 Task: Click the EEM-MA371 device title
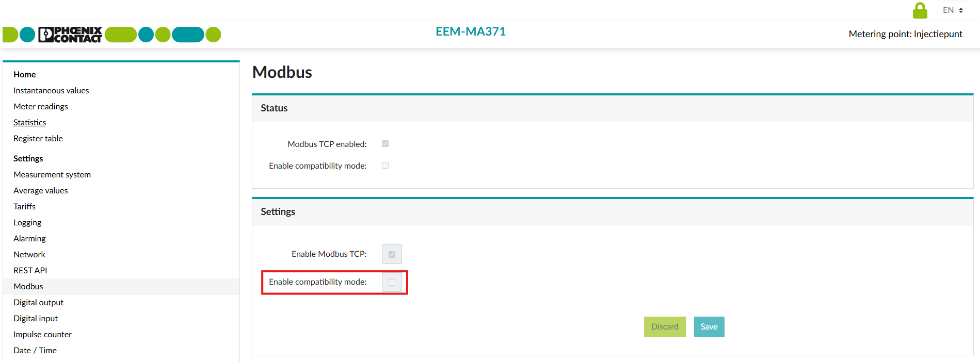pos(471,32)
